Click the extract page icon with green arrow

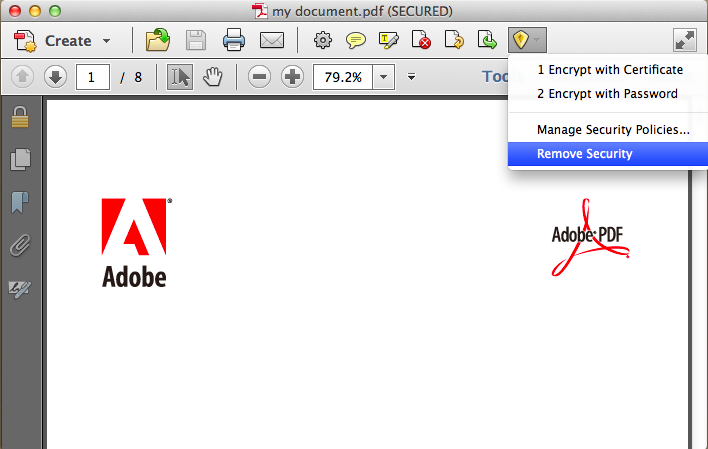487,40
